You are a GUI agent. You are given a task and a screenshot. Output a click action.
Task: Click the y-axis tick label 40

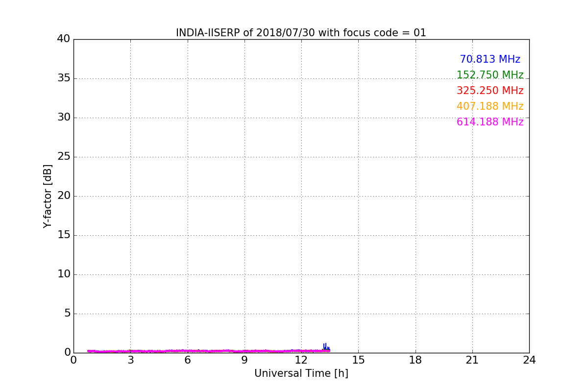click(64, 39)
